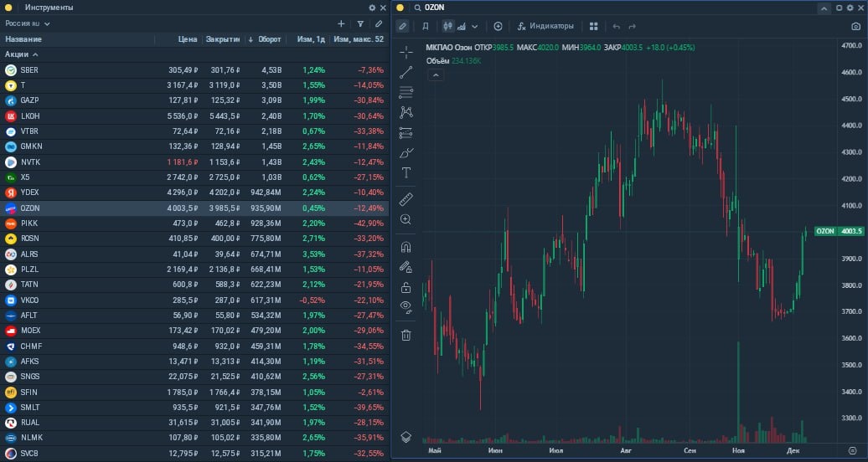The width and height of the screenshot is (868, 462).
Task: Lock all drawing objects
Action: [x=406, y=288]
